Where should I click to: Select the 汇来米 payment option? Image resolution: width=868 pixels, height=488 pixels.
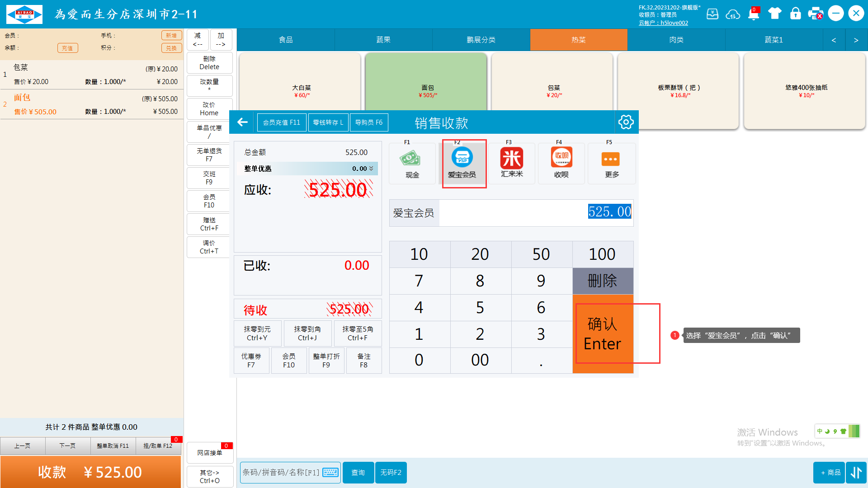(x=511, y=164)
